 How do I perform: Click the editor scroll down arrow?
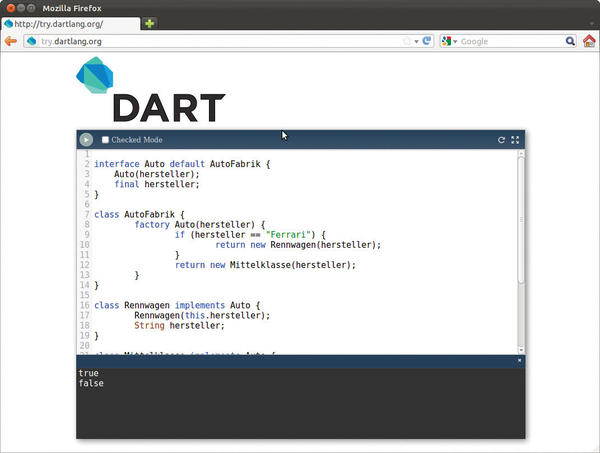(x=521, y=350)
